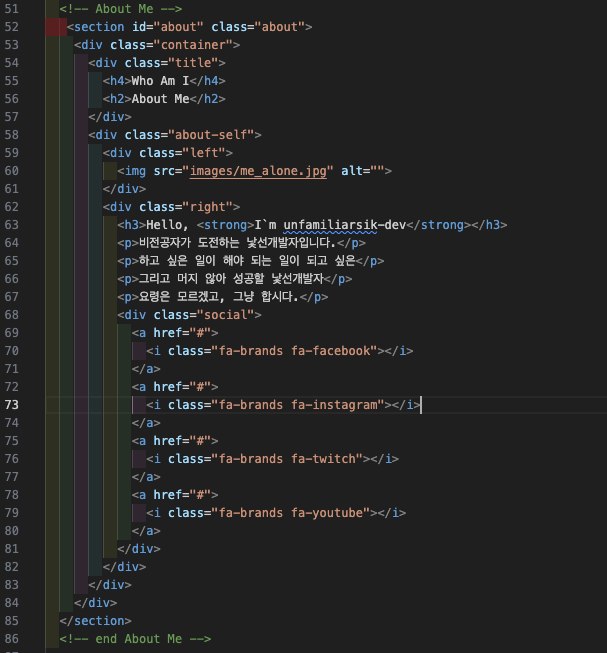Click the class="title" value text

coord(193,62)
